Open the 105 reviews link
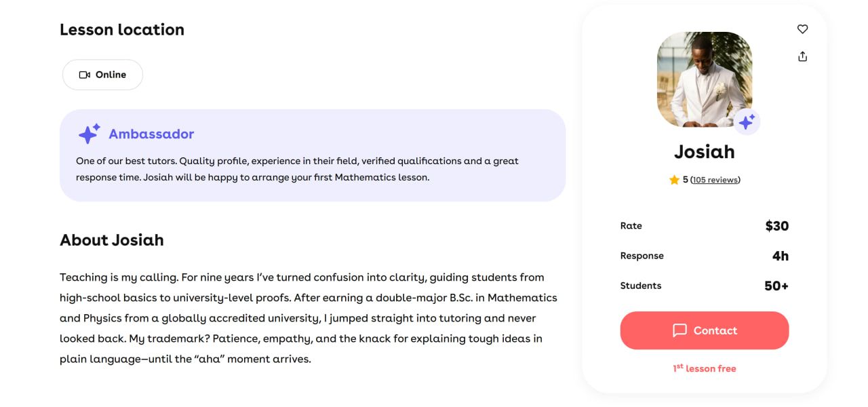The width and height of the screenshot is (868, 407). tap(715, 180)
